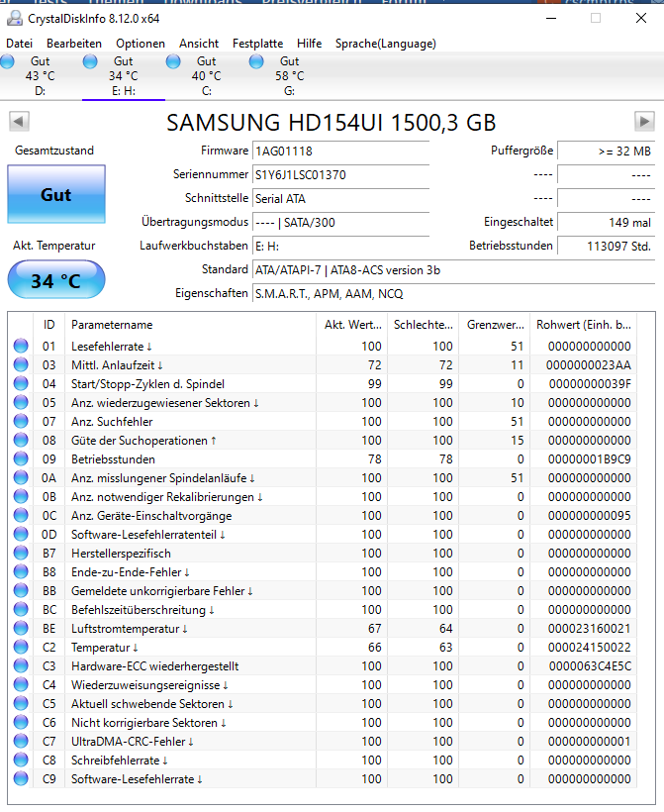Image resolution: width=664 pixels, height=812 pixels.
Task: Click status icon for Anz. Suchfehler row
Action: tap(21, 422)
